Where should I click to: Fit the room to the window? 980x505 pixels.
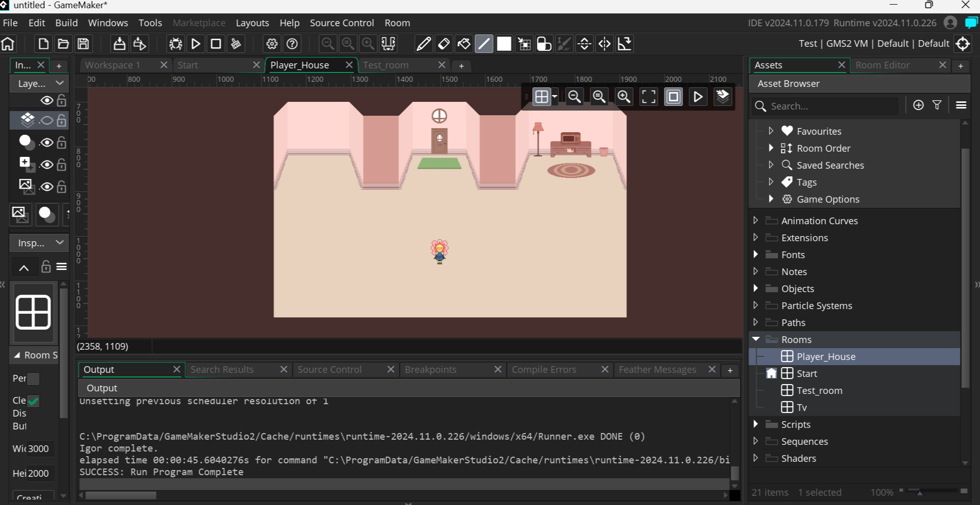(x=648, y=97)
